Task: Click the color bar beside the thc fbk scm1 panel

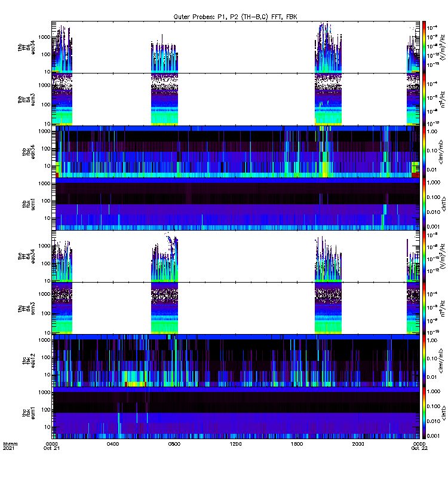Action: pyautogui.click(x=424, y=413)
